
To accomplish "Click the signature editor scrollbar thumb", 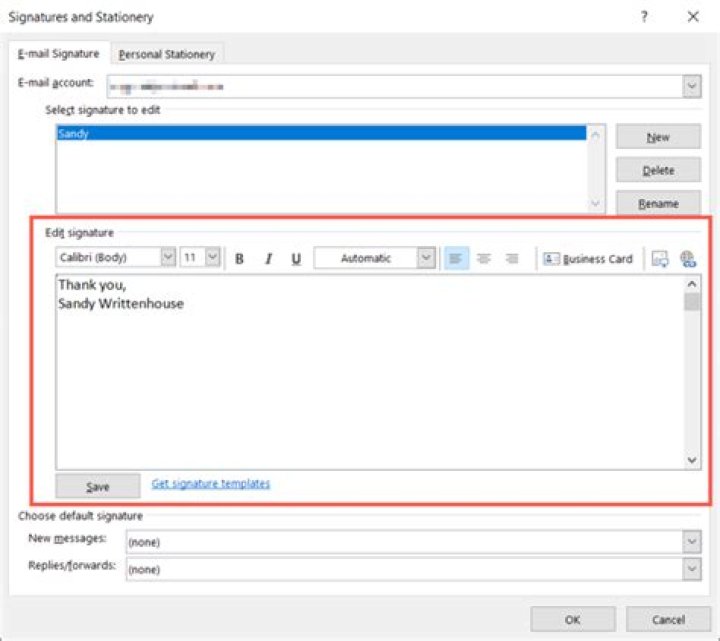I will tap(692, 302).
